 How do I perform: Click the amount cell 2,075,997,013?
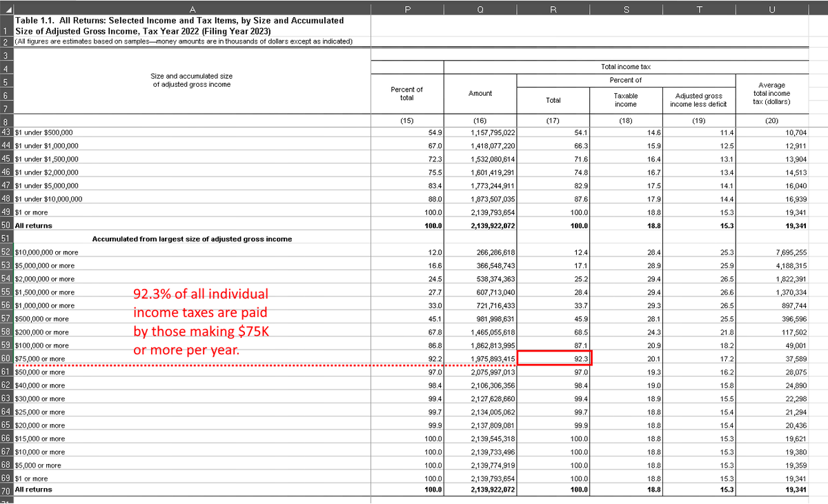coord(480,372)
